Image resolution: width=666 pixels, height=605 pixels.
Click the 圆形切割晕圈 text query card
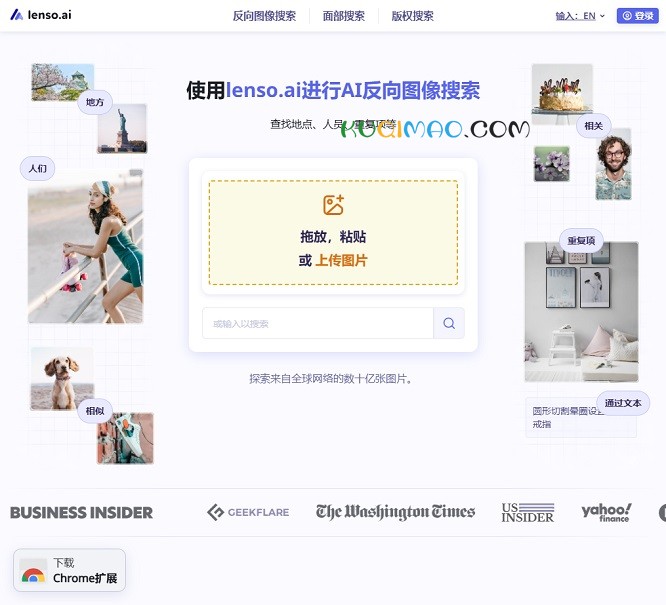point(581,417)
